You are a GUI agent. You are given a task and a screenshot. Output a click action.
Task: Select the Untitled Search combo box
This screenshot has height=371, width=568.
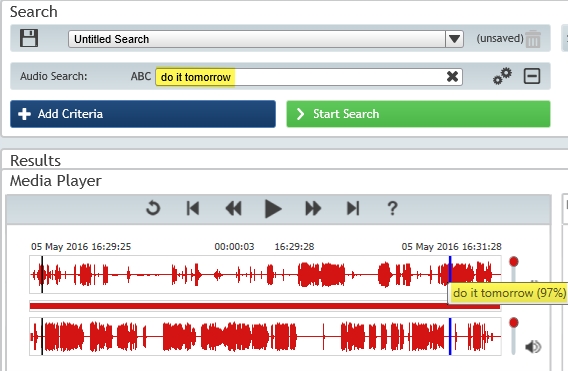point(266,39)
